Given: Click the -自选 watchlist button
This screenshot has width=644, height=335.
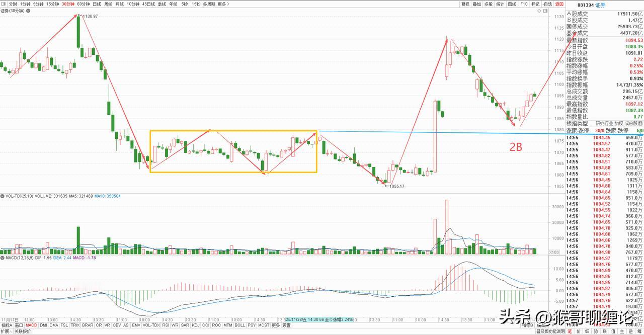Looking at the screenshot, I should pos(547,4).
